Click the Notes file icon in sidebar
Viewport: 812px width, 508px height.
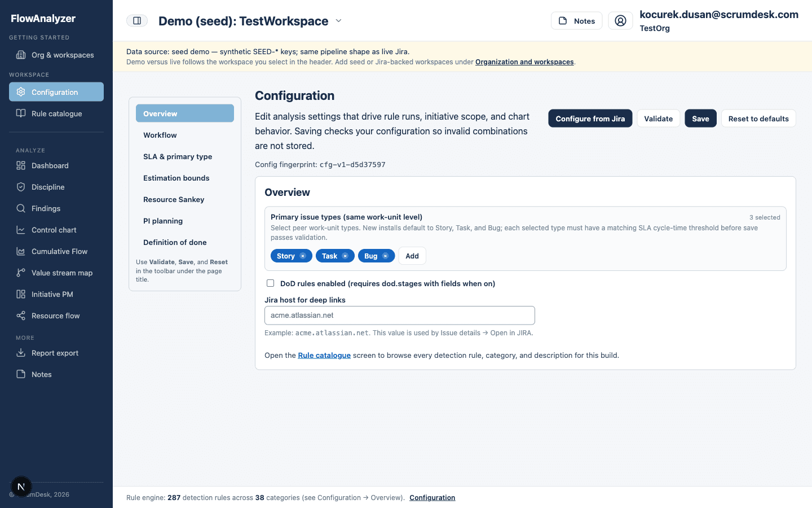click(21, 374)
